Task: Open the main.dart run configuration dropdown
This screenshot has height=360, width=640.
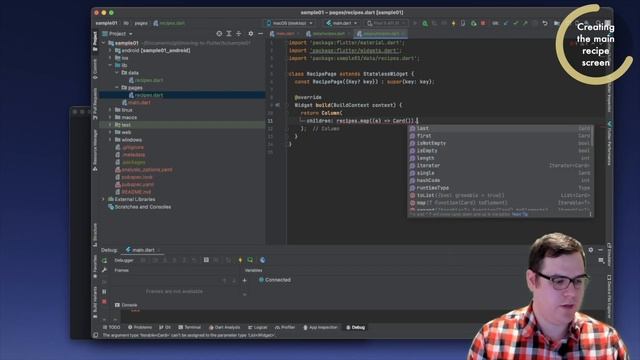Action: [x=341, y=23]
